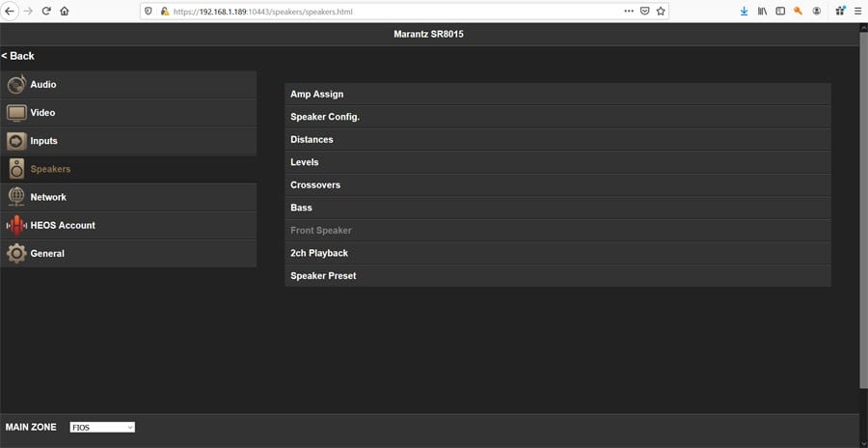Select Speaker Config. from the list
868x448 pixels.
(x=557, y=117)
